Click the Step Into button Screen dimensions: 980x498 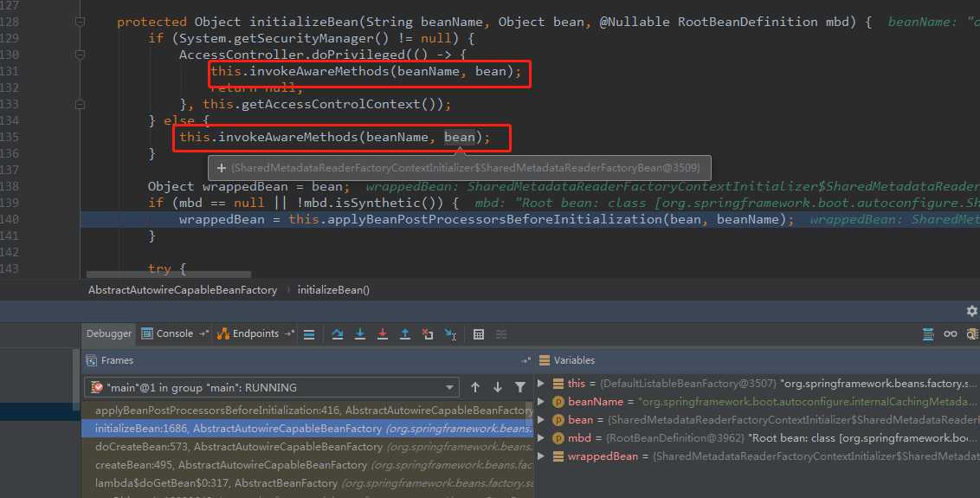(x=360, y=334)
